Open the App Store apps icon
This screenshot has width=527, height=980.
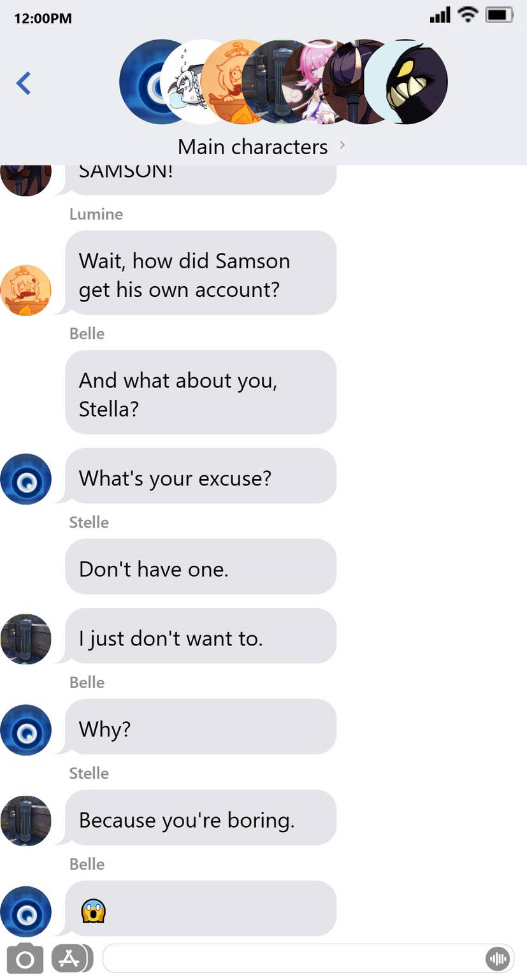(x=69, y=959)
